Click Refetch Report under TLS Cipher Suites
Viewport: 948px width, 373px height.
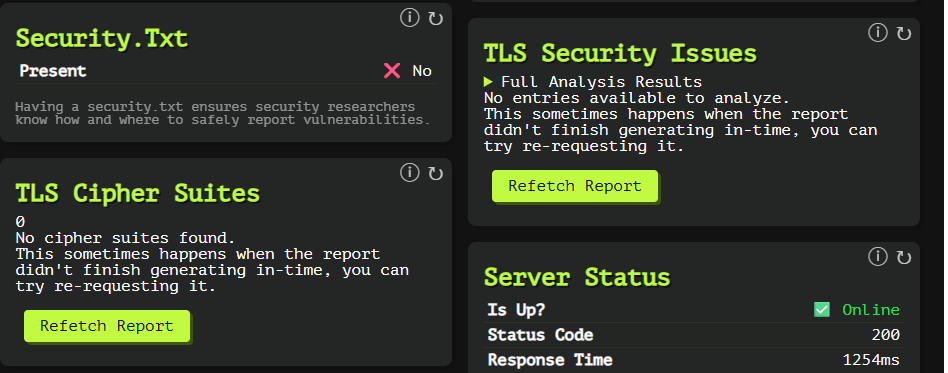pos(107,326)
